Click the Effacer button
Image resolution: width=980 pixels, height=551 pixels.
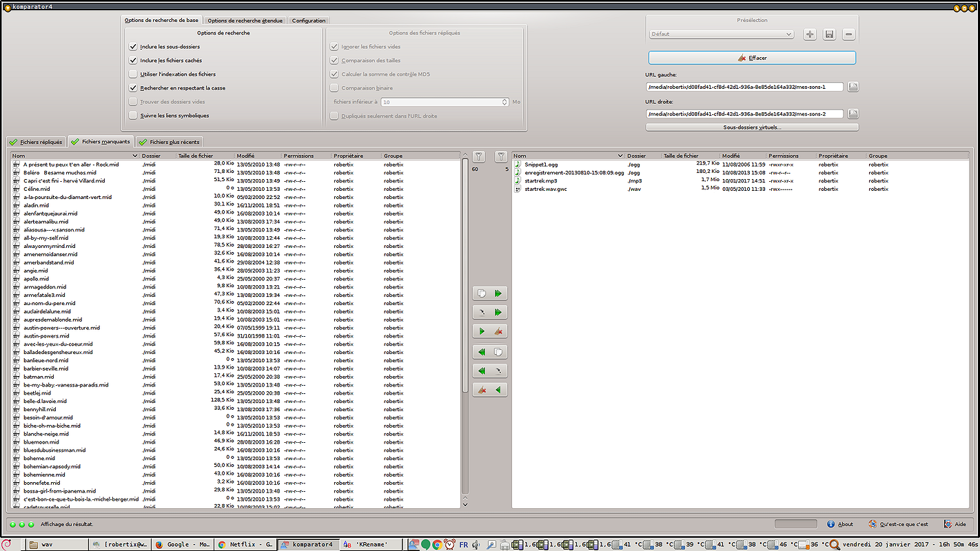pyautogui.click(x=752, y=58)
